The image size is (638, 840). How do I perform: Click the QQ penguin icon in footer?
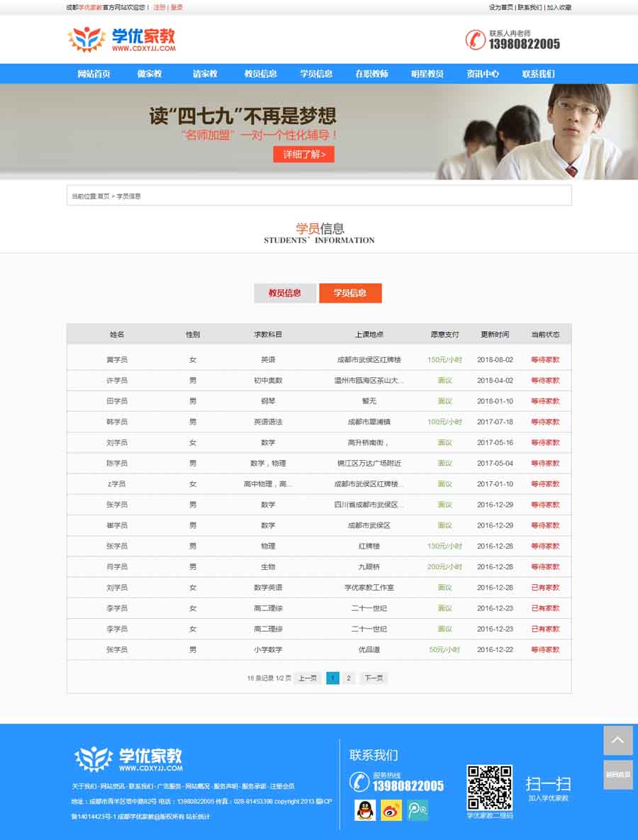366,810
